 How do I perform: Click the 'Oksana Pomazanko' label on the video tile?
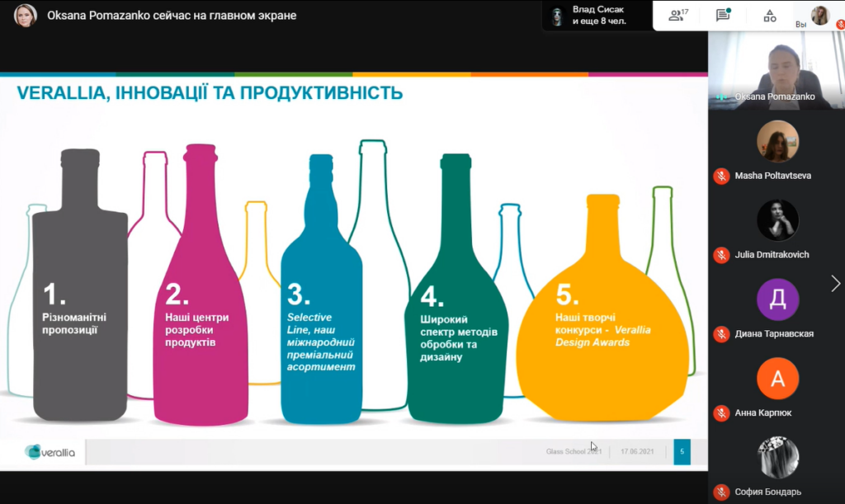775,97
